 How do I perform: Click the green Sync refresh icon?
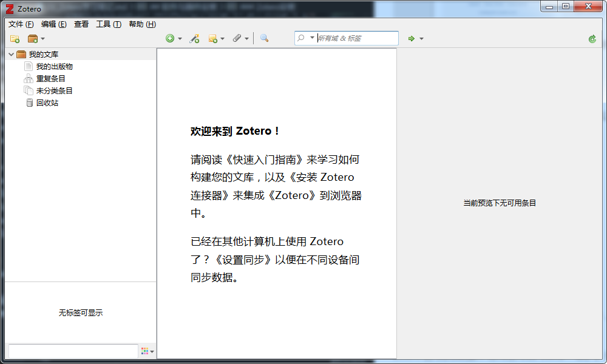(x=592, y=39)
